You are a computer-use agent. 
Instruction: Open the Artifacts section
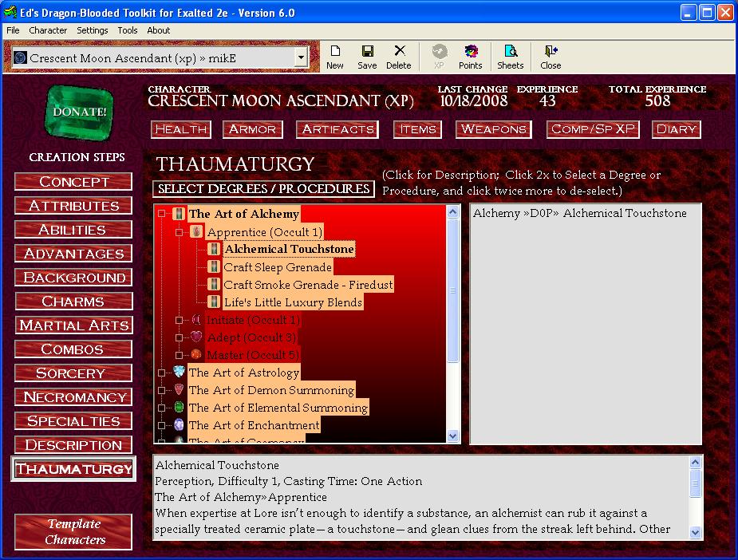click(x=337, y=129)
